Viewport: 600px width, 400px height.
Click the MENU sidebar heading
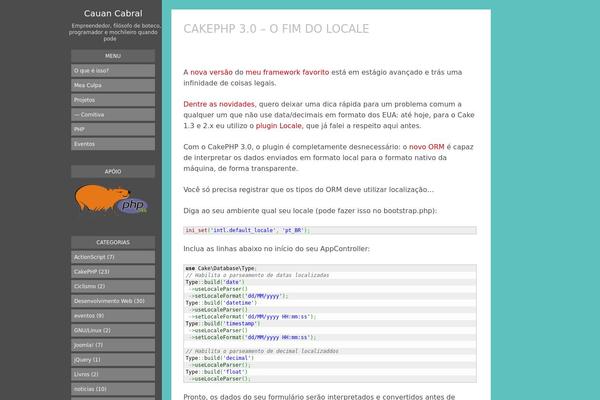(113, 56)
